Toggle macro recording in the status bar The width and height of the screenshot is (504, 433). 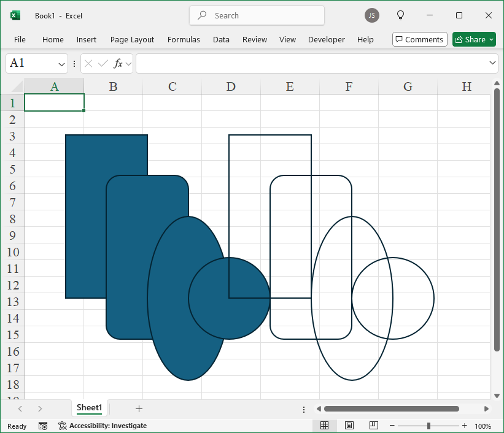[x=43, y=425]
